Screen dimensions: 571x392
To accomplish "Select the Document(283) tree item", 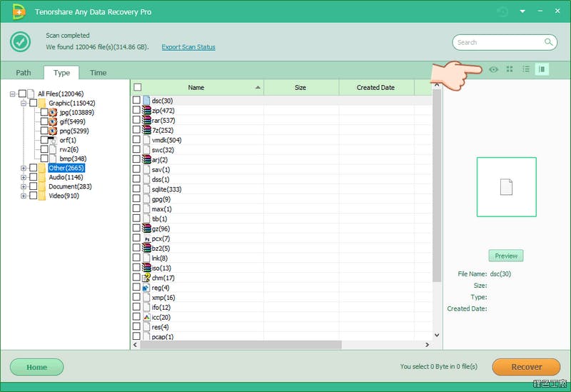I will pos(70,186).
